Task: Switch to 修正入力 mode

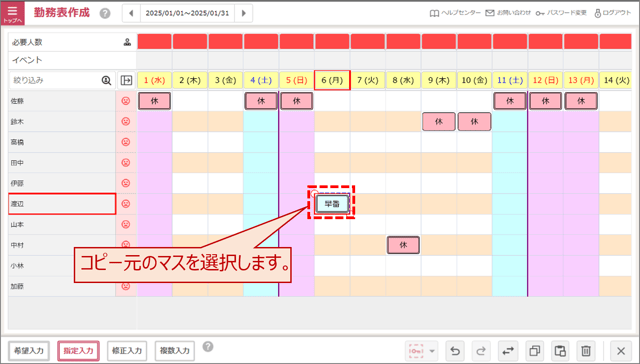Action: coord(127,351)
